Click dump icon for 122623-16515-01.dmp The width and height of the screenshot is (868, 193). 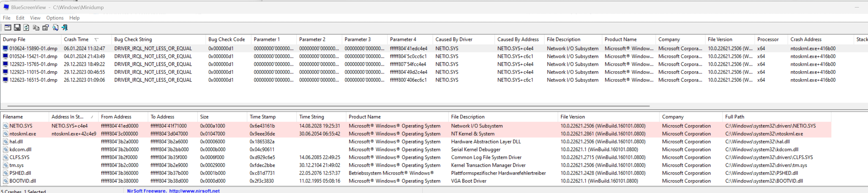point(6,80)
